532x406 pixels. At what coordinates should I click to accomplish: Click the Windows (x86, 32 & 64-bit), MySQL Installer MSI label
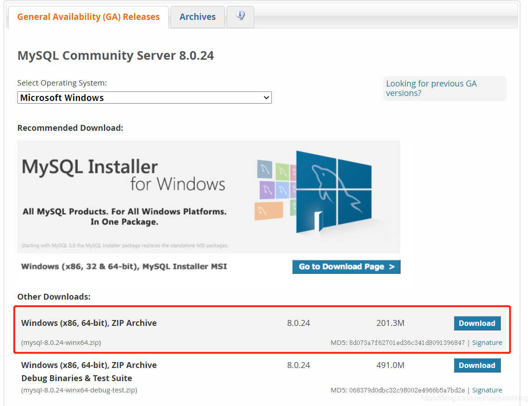(124, 267)
